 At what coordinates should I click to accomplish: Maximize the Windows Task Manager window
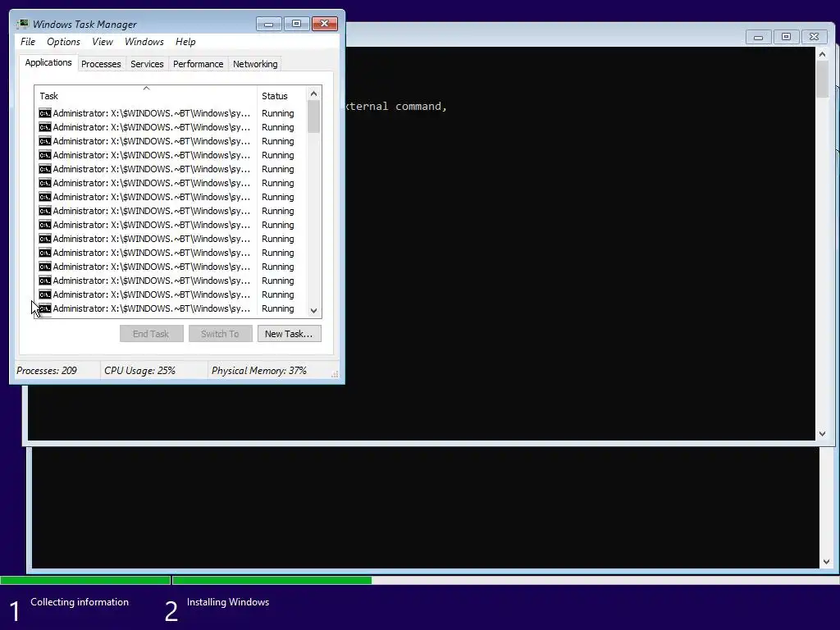(296, 24)
